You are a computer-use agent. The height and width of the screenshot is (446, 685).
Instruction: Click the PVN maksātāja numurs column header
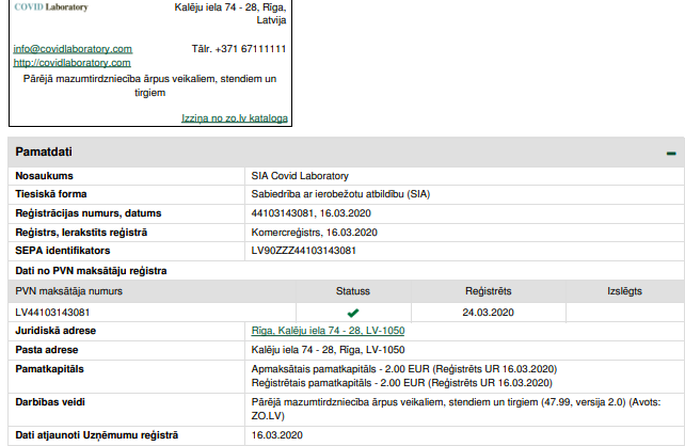[69, 291]
